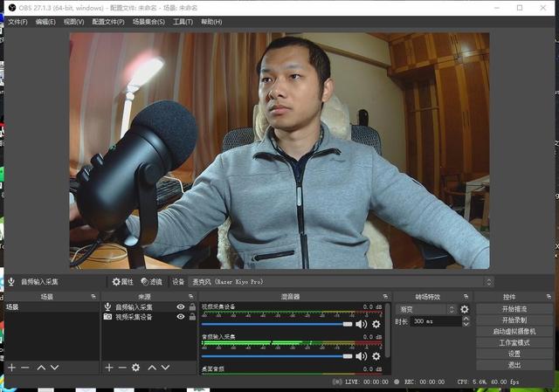Remove the selected scene with the minus icon
559x392 pixels.
25,368
